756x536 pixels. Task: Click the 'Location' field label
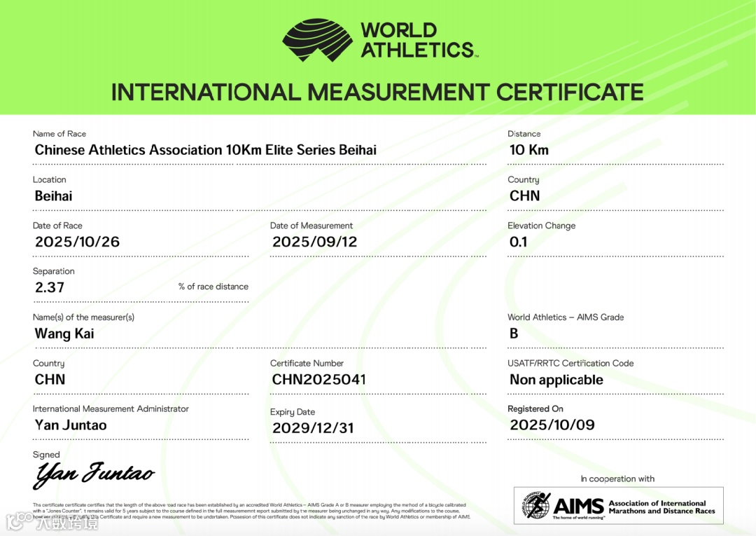49,179
